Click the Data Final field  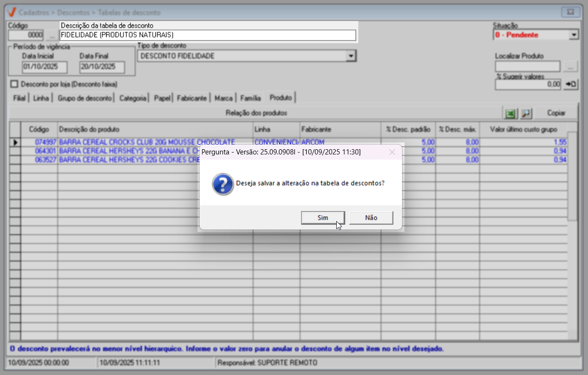coord(102,67)
